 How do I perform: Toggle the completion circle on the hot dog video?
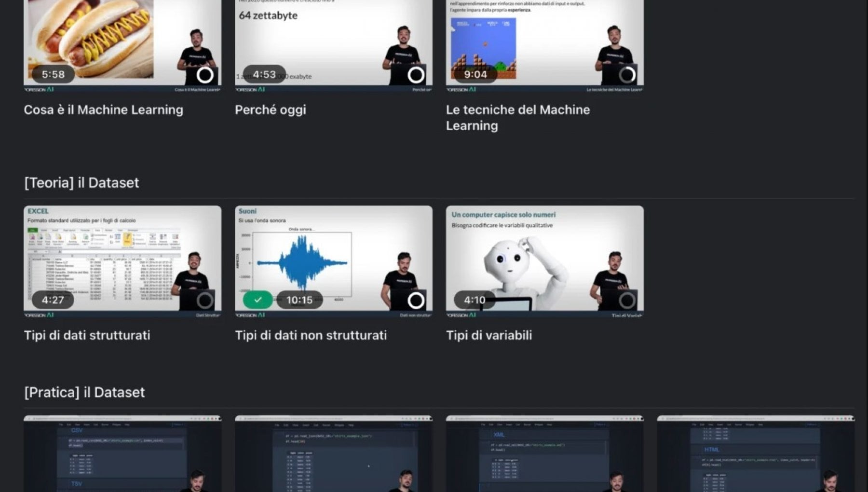click(205, 75)
